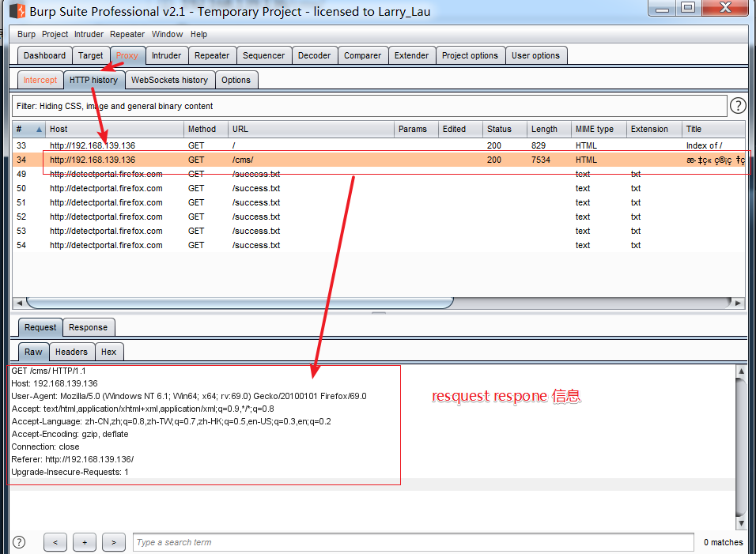Open the filter help question-mark icon
This screenshot has height=554, width=756.
[738, 105]
